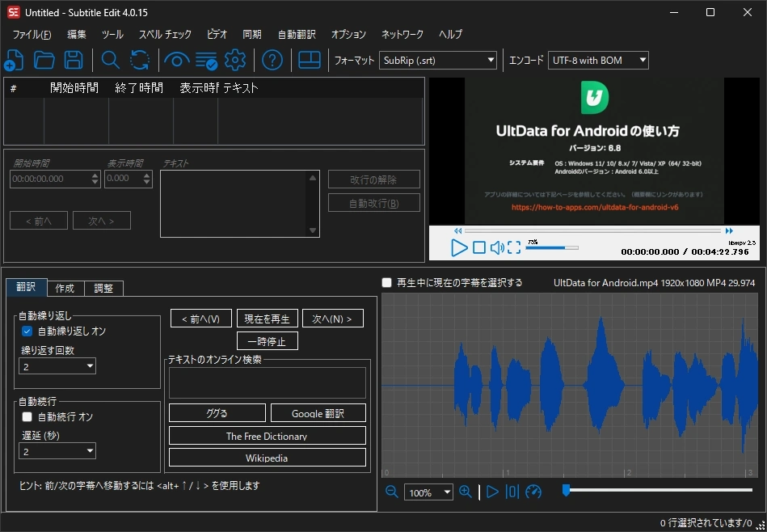767x532 pixels.
Task: Open the waveform zoom 100% dropdown
Action: tap(428, 492)
